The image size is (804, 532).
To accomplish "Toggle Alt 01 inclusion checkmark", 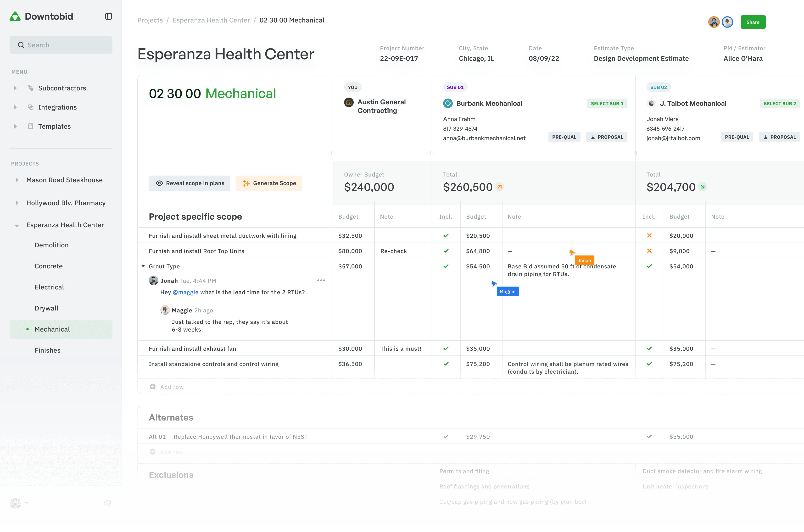I will (x=446, y=436).
